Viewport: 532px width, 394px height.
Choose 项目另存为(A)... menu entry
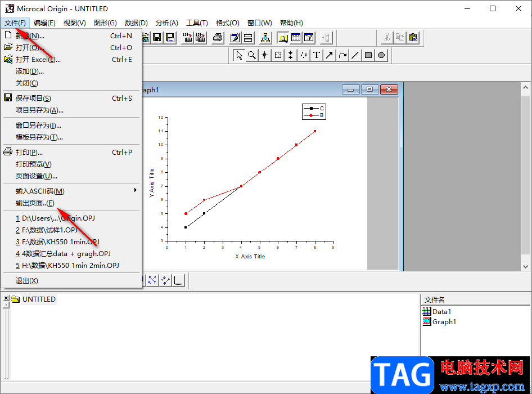tap(71, 110)
